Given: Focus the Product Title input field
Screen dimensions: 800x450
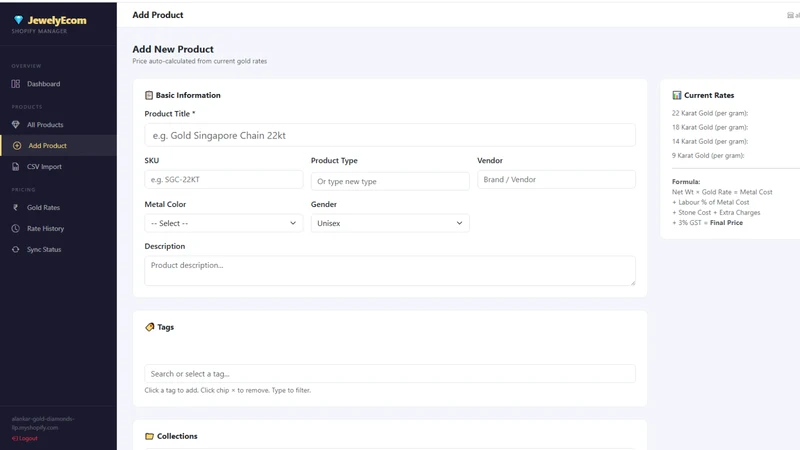Looking at the screenshot, I should pos(390,135).
